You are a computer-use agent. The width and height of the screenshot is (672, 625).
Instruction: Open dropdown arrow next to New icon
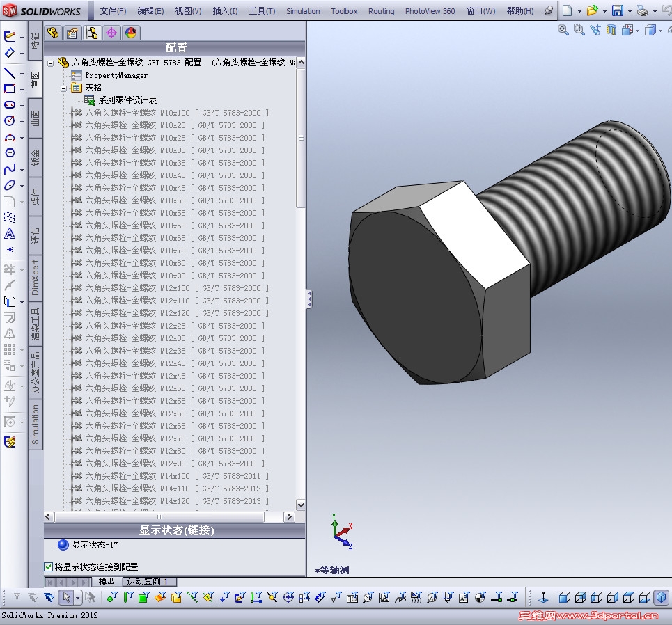point(579,12)
